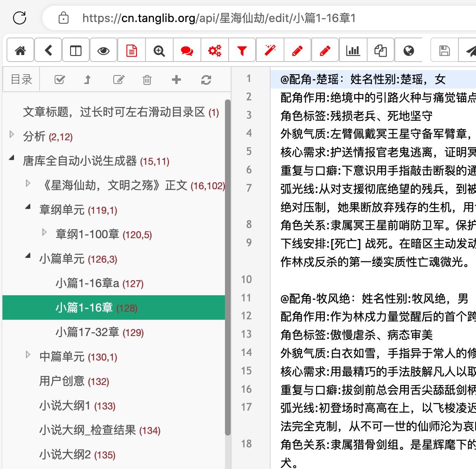
Task: Toggle the split columns layout button
Action: [x=75, y=51]
